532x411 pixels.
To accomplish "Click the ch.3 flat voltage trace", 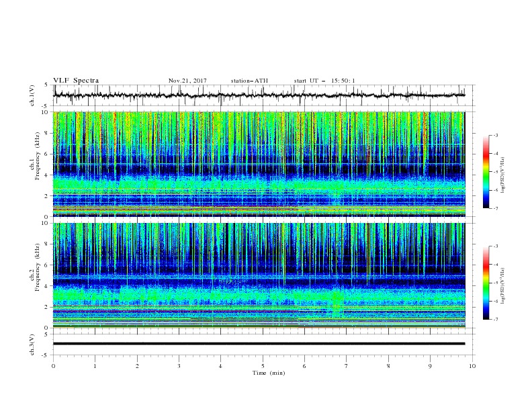I will [x=259, y=344].
